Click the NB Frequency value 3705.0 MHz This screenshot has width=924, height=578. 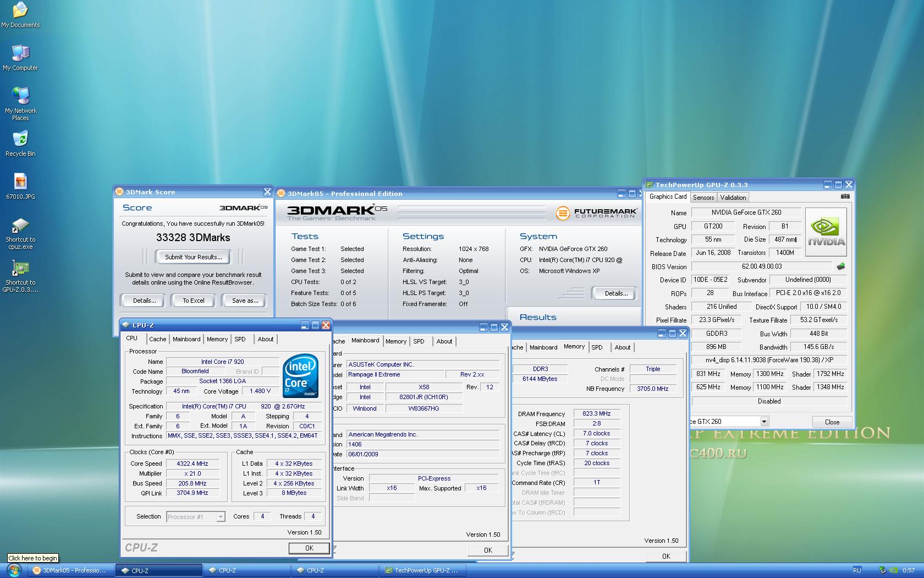point(653,389)
